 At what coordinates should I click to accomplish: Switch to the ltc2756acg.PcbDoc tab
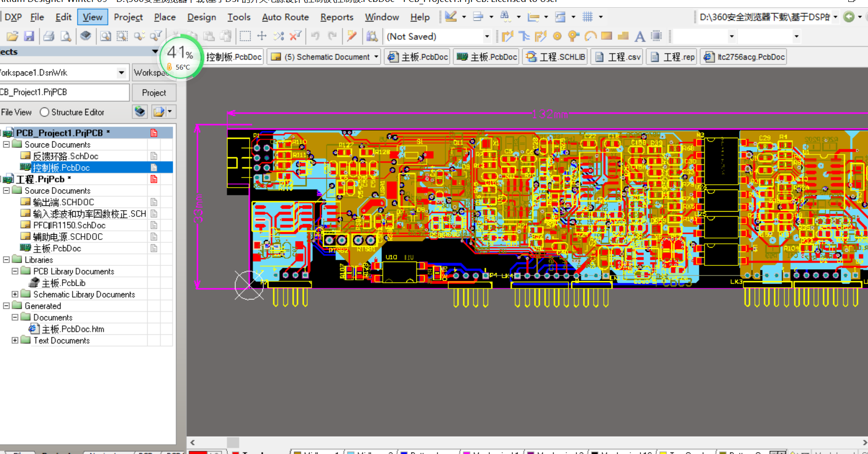pyautogui.click(x=744, y=57)
